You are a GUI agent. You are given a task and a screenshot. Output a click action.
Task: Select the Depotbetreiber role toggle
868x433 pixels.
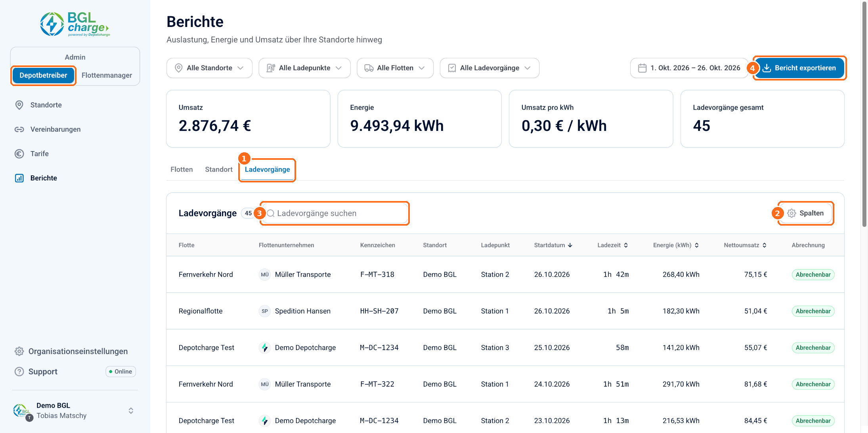click(43, 75)
